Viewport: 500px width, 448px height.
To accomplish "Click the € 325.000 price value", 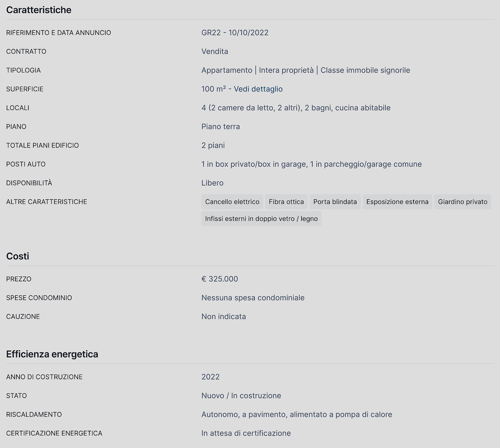I will 220,279.
